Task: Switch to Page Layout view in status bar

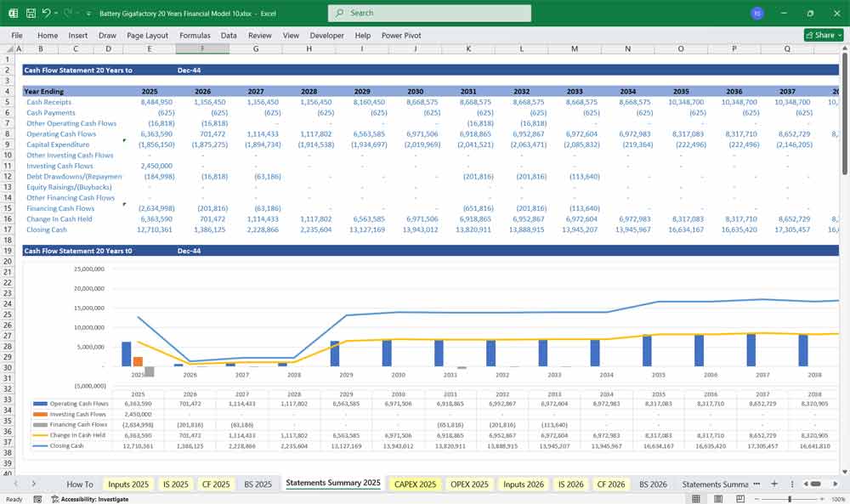Action: [x=718, y=499]
